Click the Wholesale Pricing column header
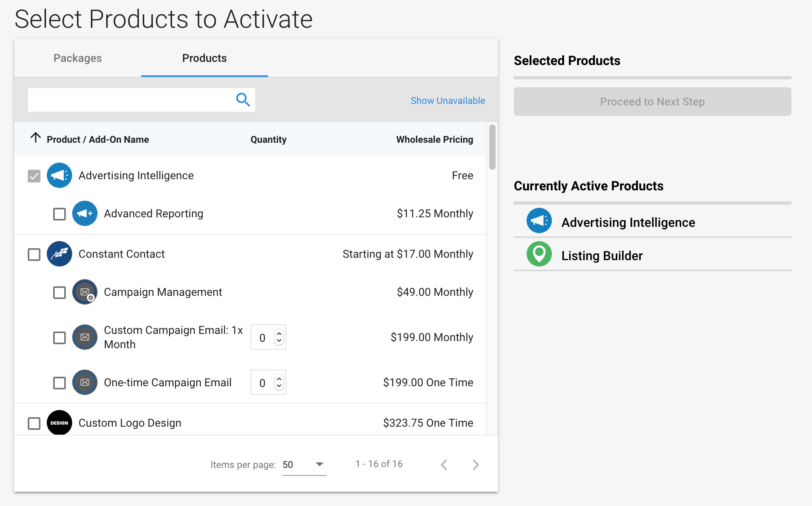 435,139
